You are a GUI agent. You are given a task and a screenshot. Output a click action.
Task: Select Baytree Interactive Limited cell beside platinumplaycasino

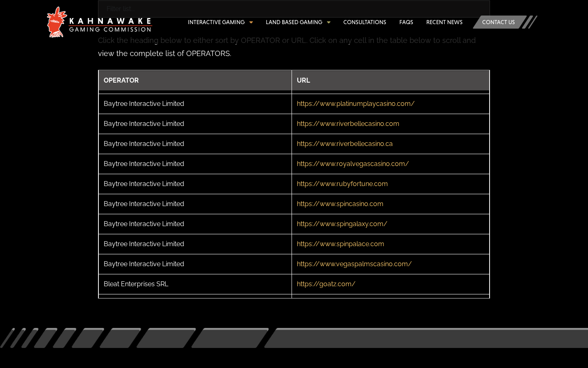tap(195, 104)
